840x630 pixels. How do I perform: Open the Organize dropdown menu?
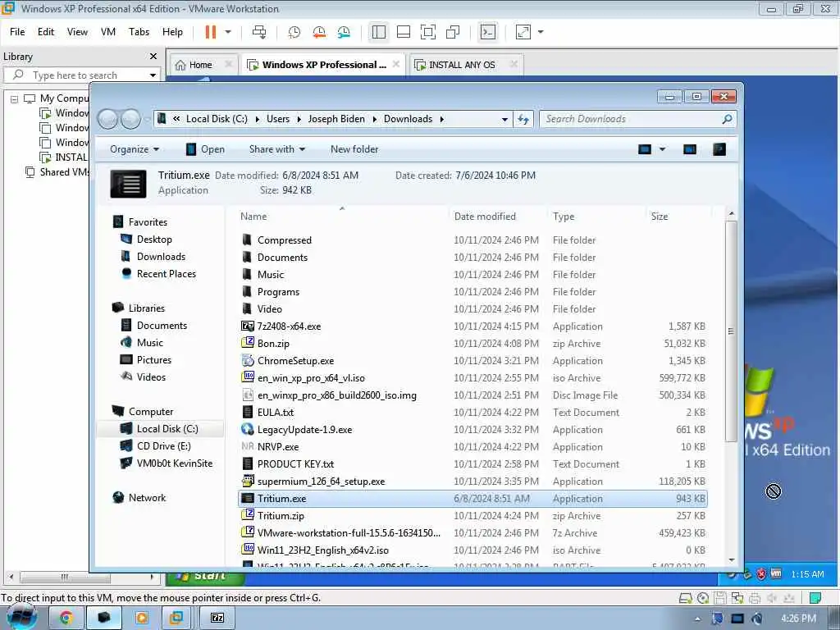(x=135, y=149)
